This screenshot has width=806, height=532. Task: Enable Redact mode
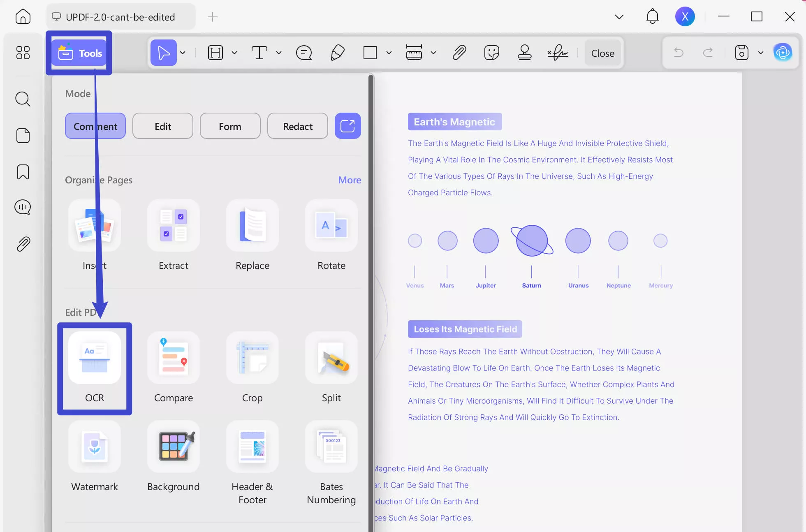tap(297, 126)
